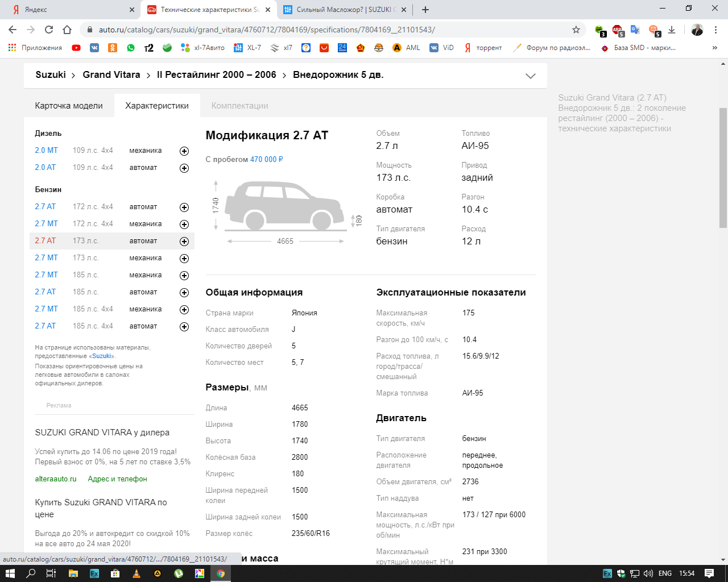Expand the breadcrumb model selector chevron
728x582 pixels.
pos(531,76)
